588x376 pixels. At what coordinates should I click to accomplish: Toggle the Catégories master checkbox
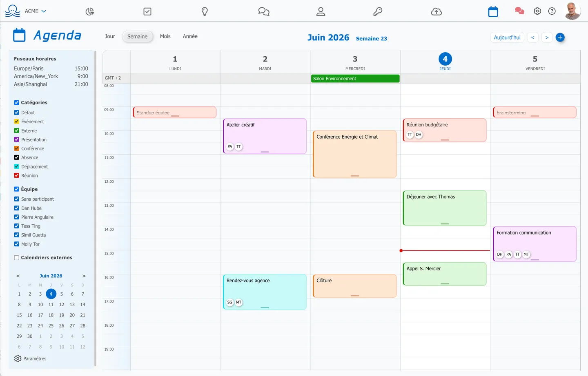click(x=17, y=102)
